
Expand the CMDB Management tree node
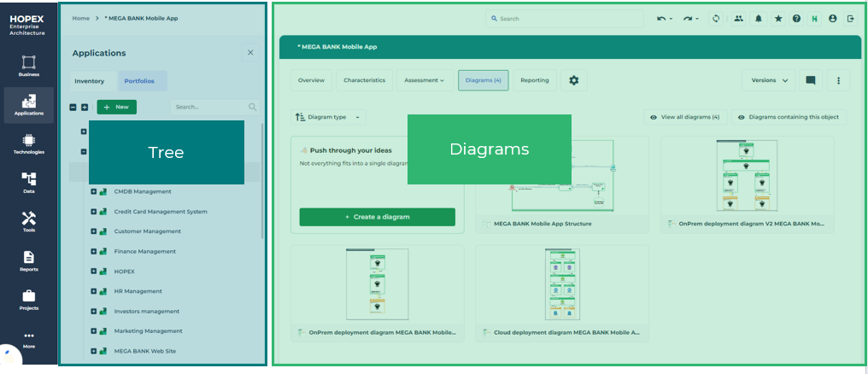(93, 191)
